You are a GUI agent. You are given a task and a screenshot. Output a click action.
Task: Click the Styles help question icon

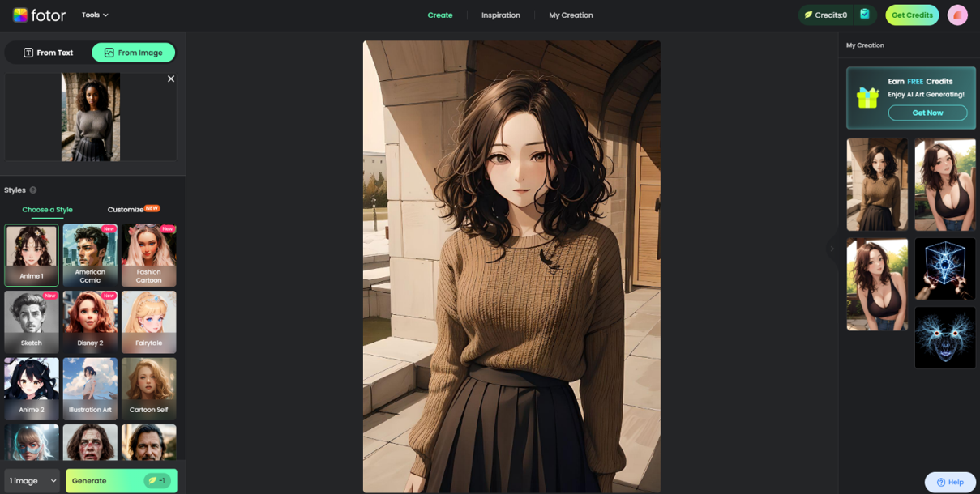[33, 190]
